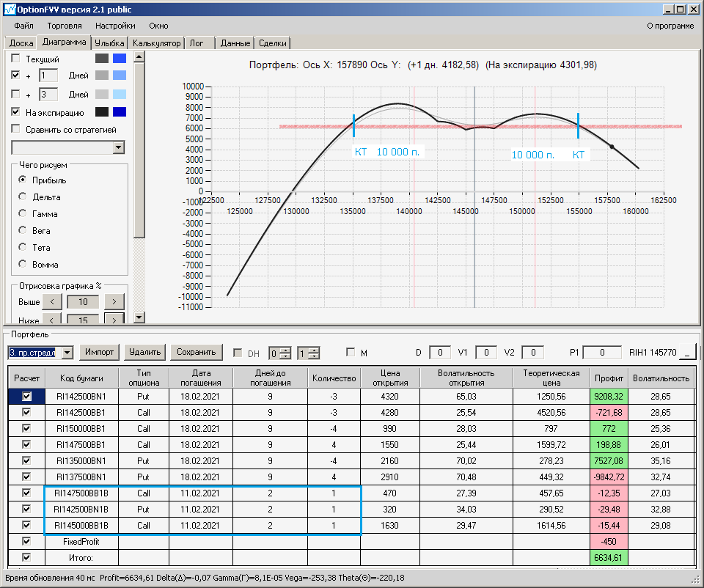
Task: Expand the strategy comparison combo box
Action: click(119, 147)
